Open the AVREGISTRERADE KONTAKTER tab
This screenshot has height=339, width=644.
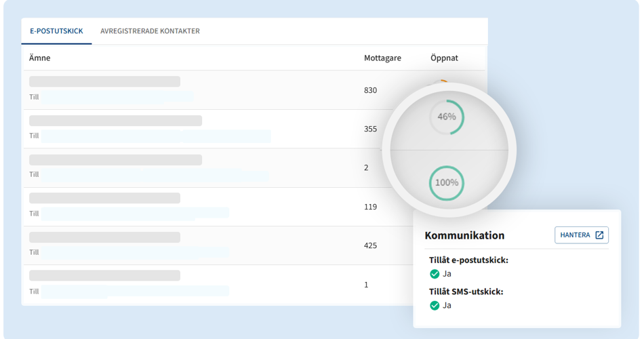pos(150,31)
